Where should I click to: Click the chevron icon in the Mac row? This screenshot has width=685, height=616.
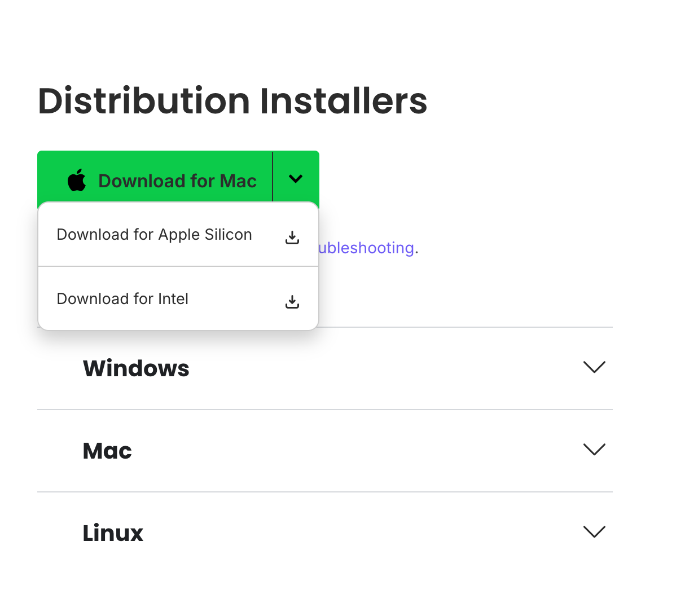click(594, 450)
